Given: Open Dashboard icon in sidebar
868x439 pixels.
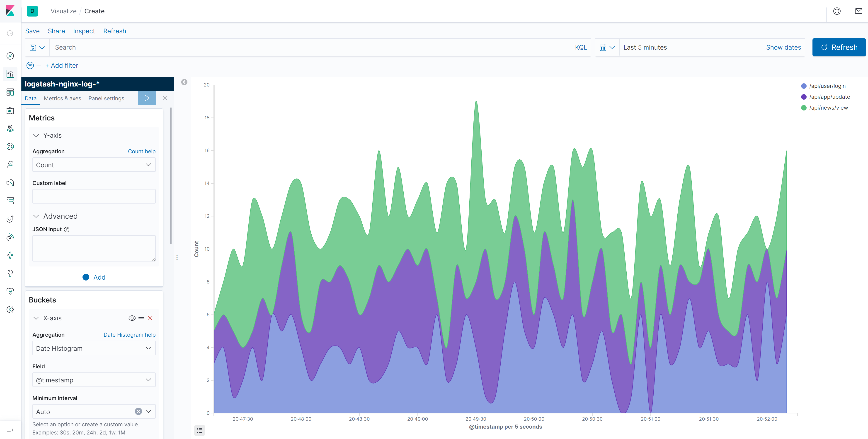Looking at the screenshot, I should (x=10, y=92).
